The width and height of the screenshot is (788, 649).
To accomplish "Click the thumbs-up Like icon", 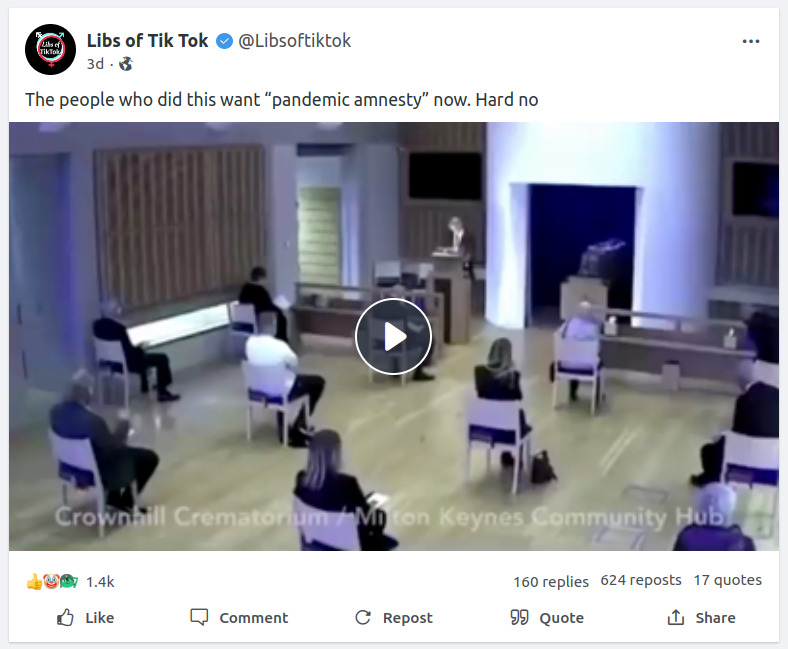I will point(65,617).
